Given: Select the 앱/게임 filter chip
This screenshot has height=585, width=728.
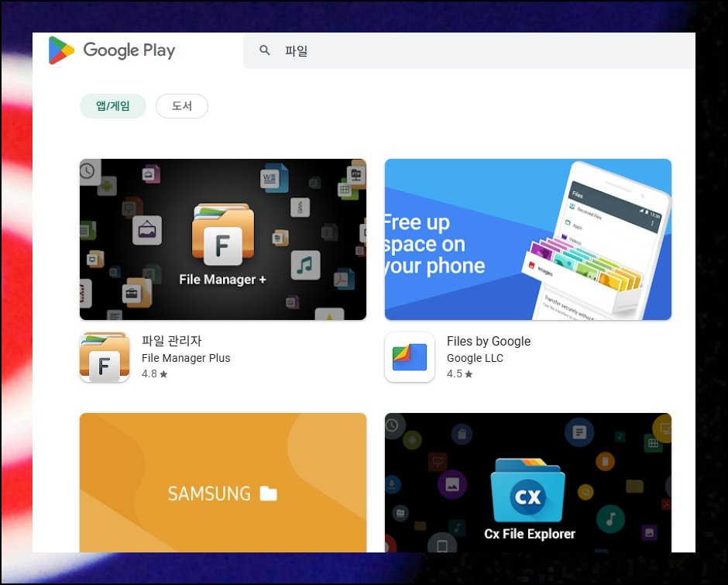Looking at the screenshot, I should pyautogui.click(x=113, y=106).
